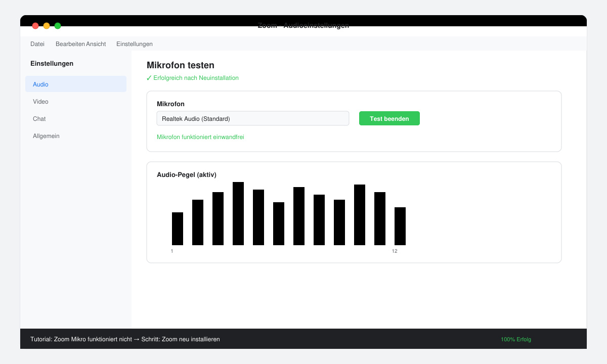Image resolution: width=607 pixels, height=364 pixels.
Task: Click the Mikrofon field label
Action: [x=170, y=104]
